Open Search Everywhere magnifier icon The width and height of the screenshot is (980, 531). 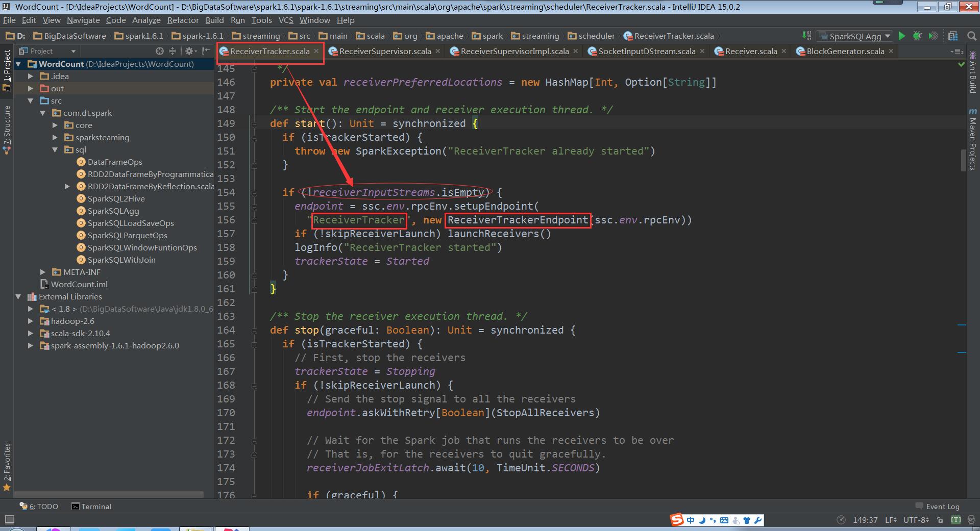pos(971,36)
